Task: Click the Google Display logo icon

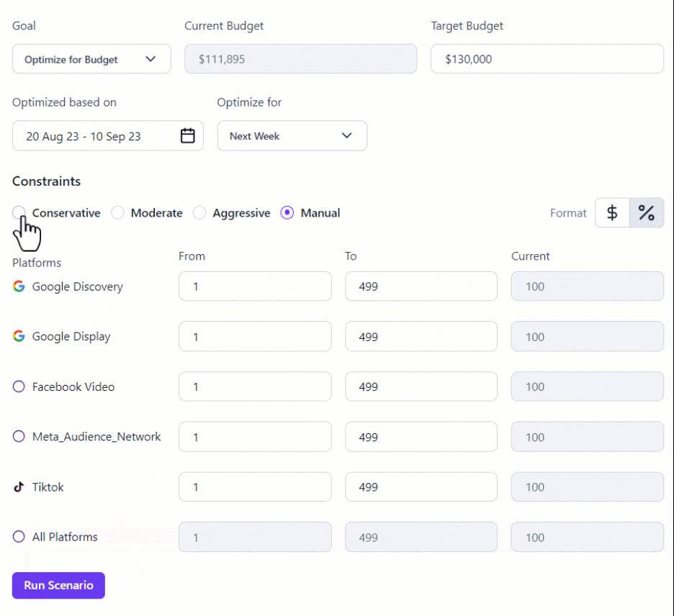Action: coord(19,336)
